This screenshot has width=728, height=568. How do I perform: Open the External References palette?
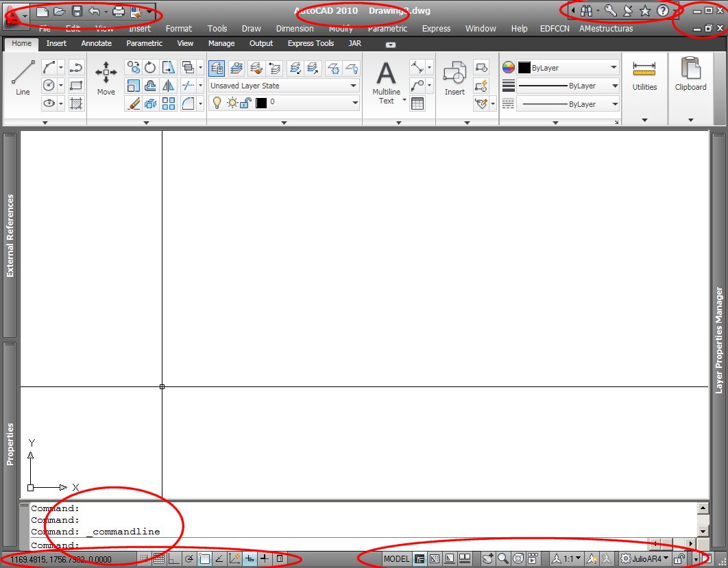coord(10,235)
